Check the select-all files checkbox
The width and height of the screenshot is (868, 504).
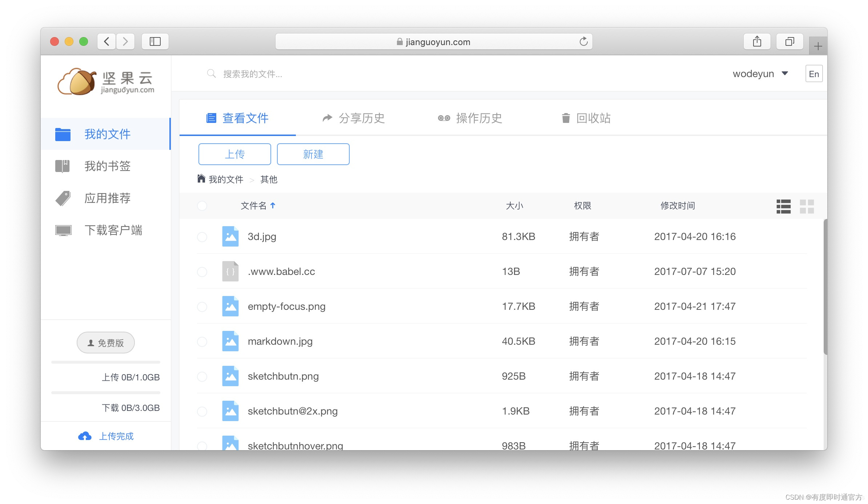click(x=202, y=206)
